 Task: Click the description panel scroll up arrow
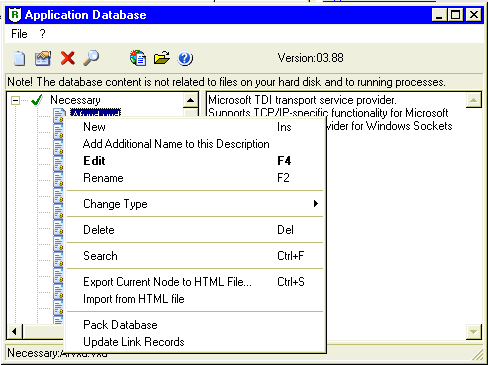click(473, 100)
